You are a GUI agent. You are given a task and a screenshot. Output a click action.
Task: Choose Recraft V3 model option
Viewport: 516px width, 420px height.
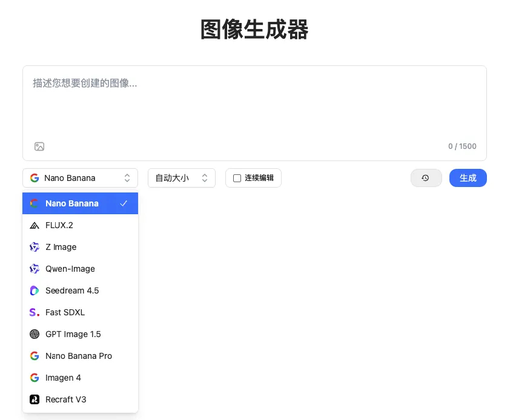point(80,399)
